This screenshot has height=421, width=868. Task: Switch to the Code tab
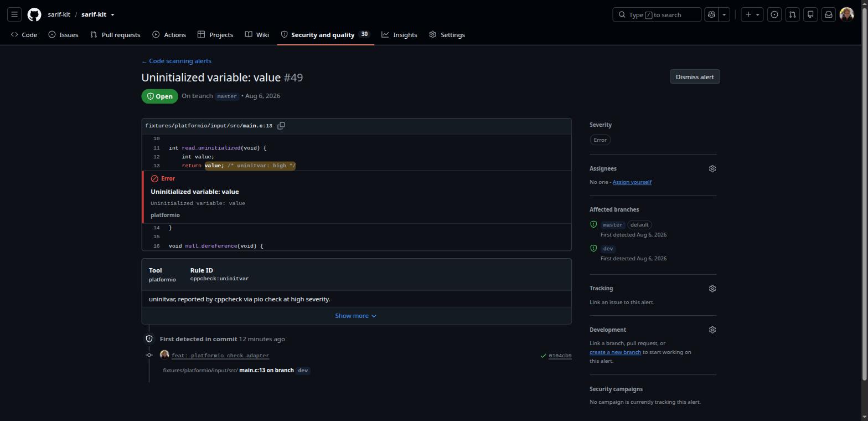pyautogui.click(x=24, y=35)
